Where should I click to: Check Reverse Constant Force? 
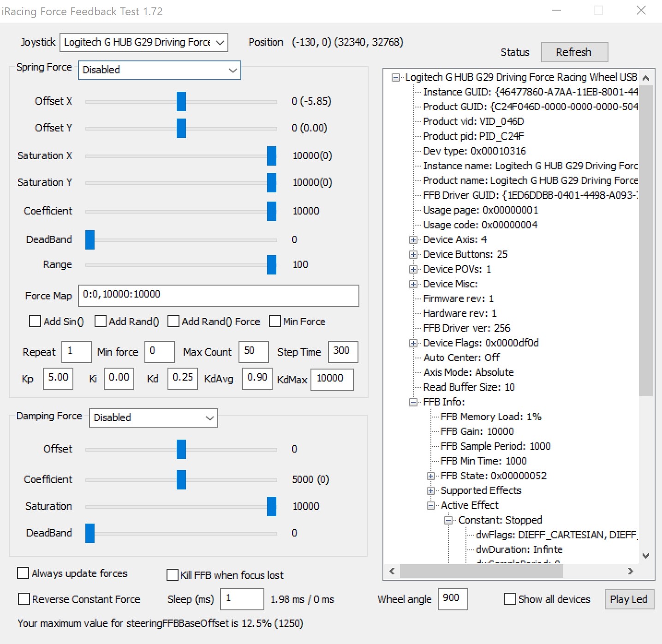tap(24, 599)
